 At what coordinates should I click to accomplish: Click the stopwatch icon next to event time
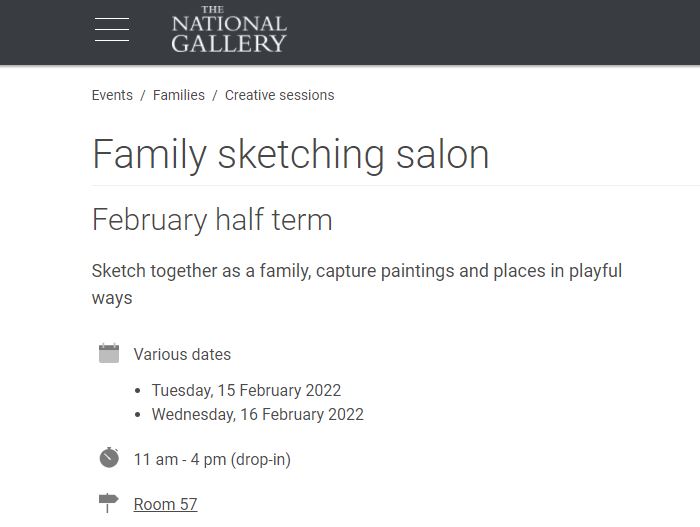(109, 458)
